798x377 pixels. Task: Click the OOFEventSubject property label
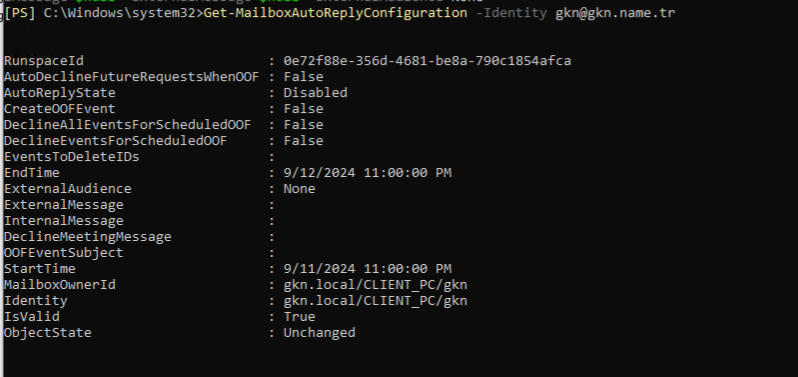pos(64,253)
